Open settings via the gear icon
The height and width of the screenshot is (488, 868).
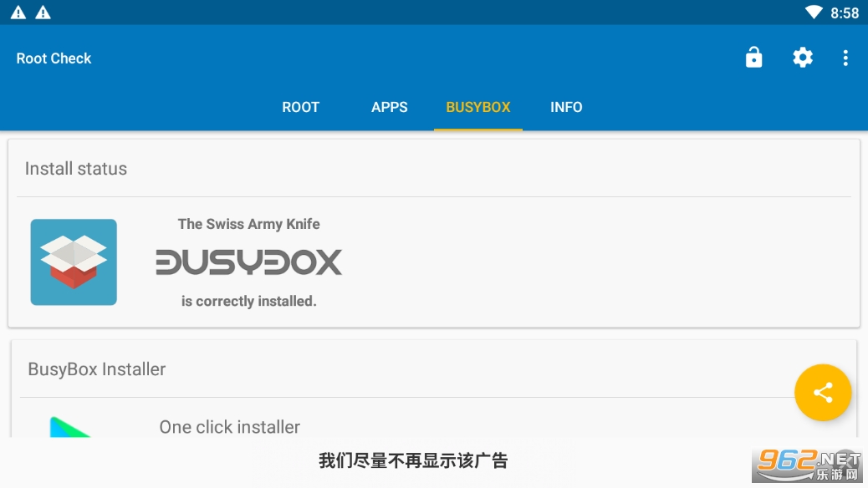click(x=802, y=58)
